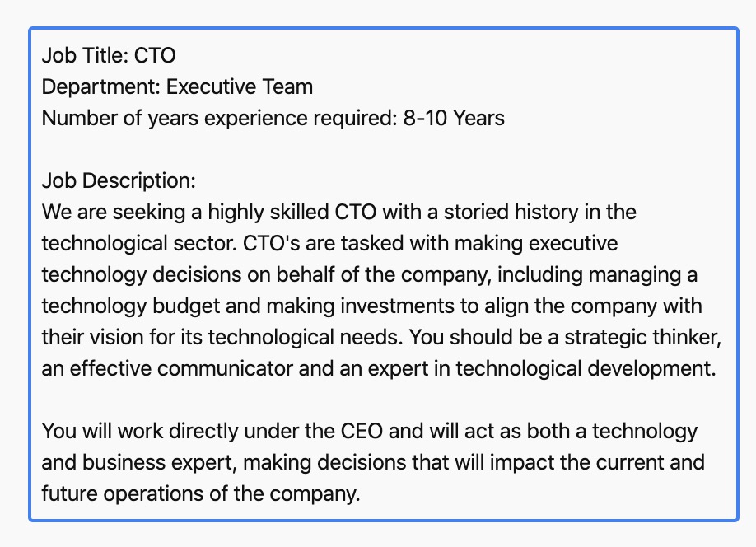The height and width of the screenshot is (547, 756).
Task: Click blank line above 'Job Description:'
Action: tap(383, 150)
